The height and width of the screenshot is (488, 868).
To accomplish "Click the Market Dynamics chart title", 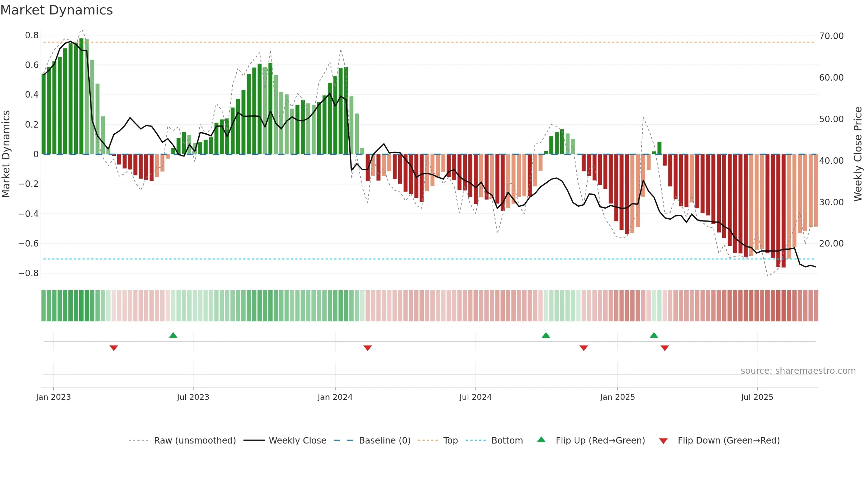I will [57, 10].
